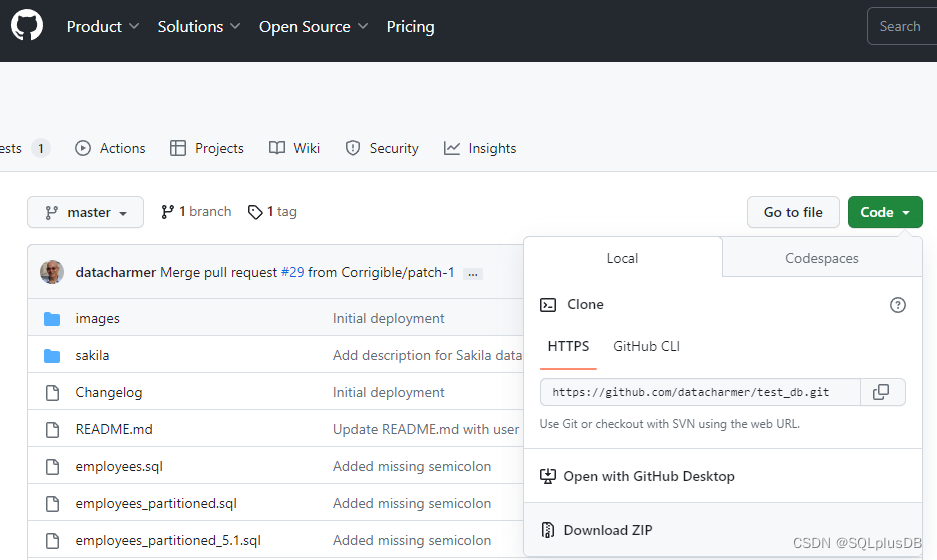This screenshot has height=560, width=937.
Task: Switch to the Codespaces tab
Action: [x=822, y=258]
